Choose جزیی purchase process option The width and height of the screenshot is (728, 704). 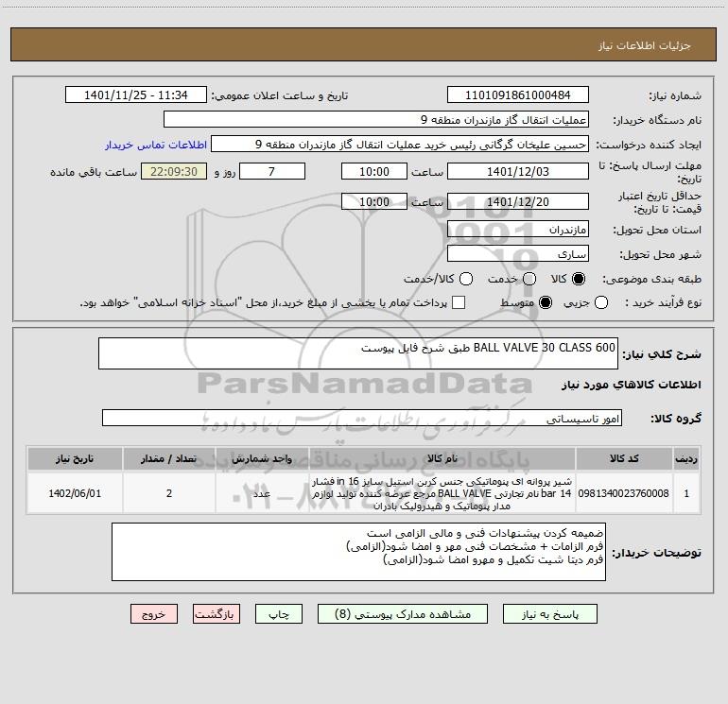pos(601,302)
